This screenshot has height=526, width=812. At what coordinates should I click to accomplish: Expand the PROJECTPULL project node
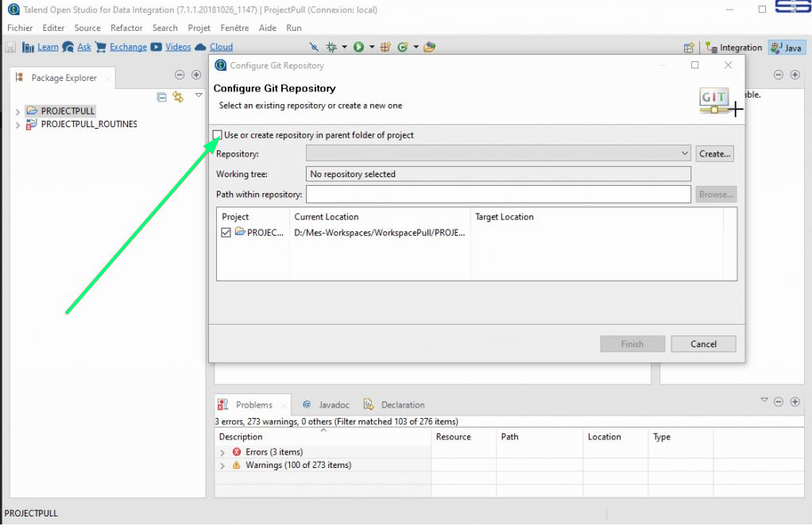pos(17,112)
